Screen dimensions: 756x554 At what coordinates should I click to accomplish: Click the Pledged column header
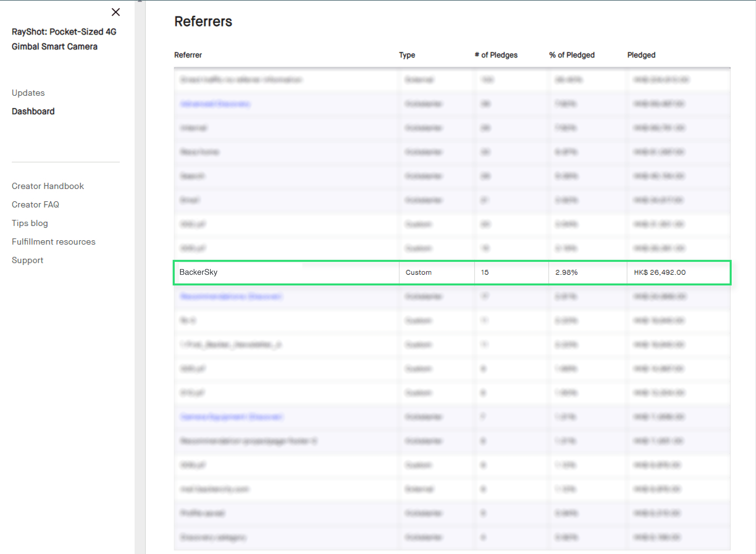(x=641, y=55)
